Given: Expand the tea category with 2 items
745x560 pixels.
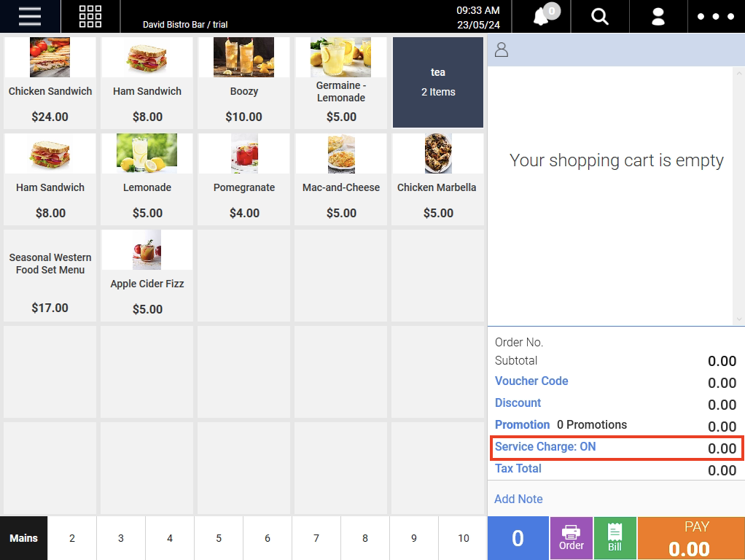Looking at the screenshot, I should 438,82.
